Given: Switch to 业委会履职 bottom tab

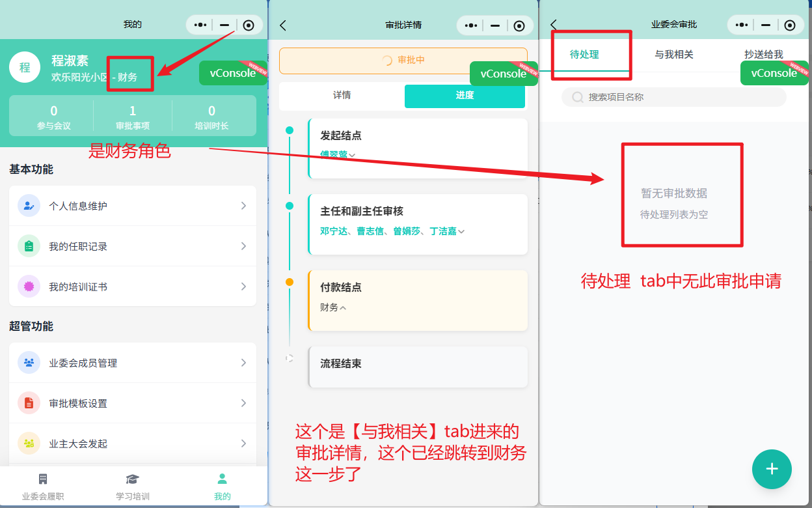Looking at the screenshot, I should pyautogui.click(x=43, y=487).
